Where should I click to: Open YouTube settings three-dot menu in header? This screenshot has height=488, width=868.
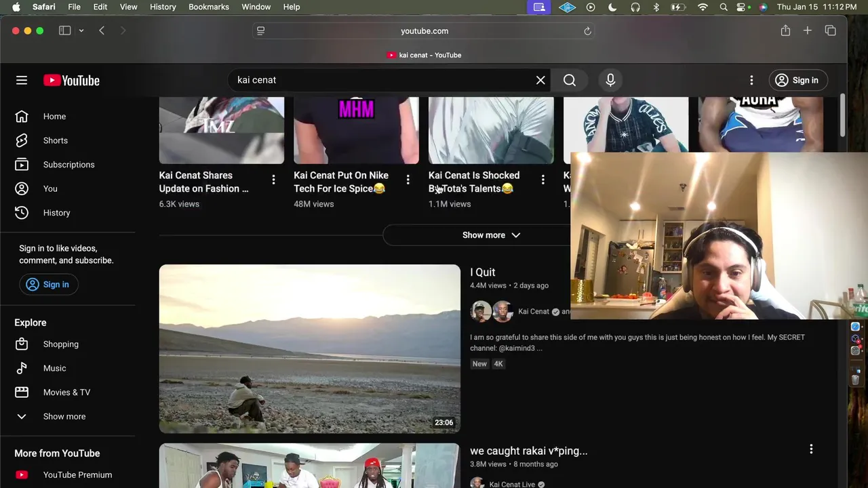(751, 80)
